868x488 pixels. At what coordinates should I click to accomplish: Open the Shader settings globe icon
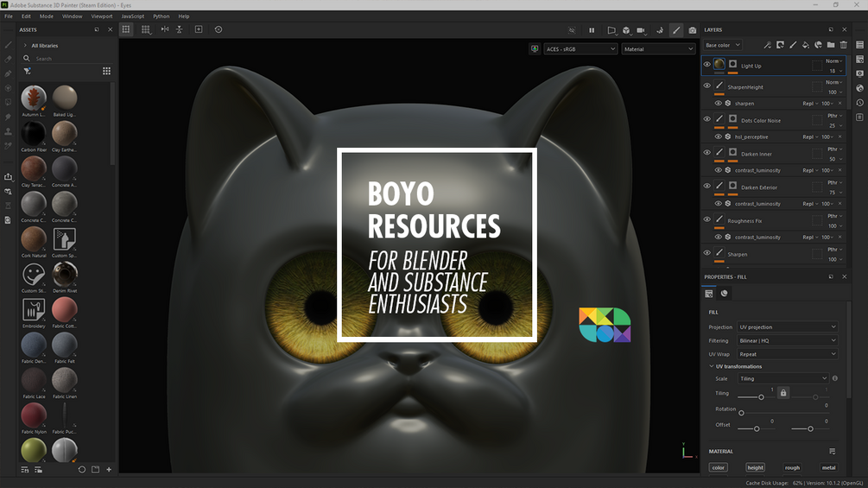click(859, 88)
